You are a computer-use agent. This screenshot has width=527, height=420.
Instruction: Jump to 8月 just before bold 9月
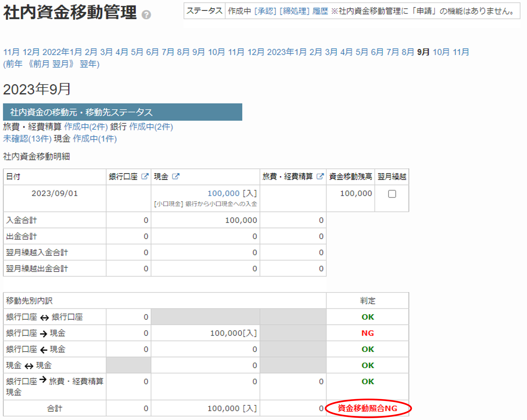coord(408,52)
